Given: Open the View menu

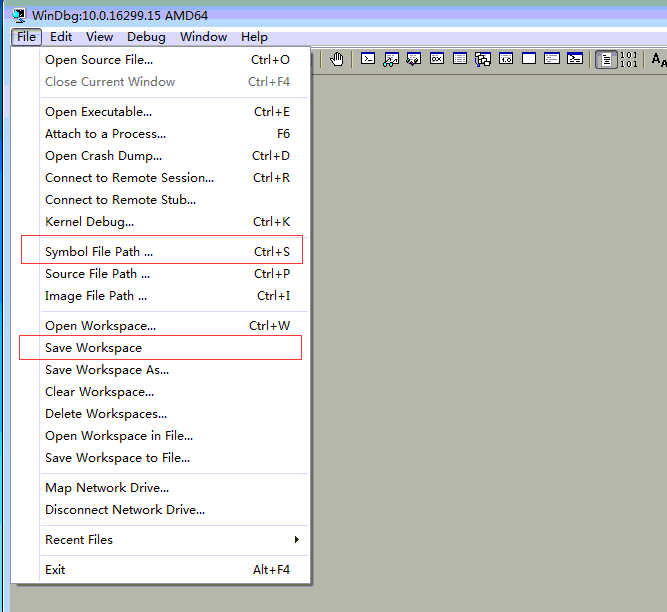Looking at the screenshot, I should [100, 37].
